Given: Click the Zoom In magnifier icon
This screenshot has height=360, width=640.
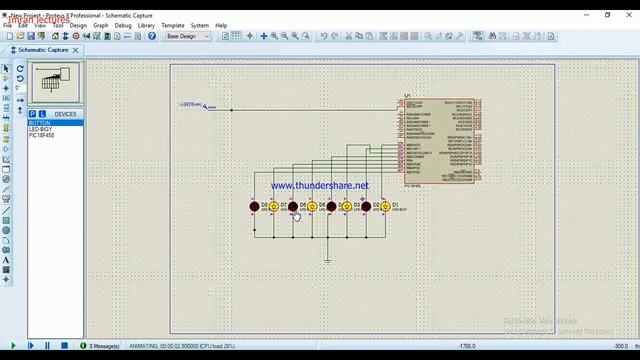Looking at the screenshot, I should click(x=274, y=36).
